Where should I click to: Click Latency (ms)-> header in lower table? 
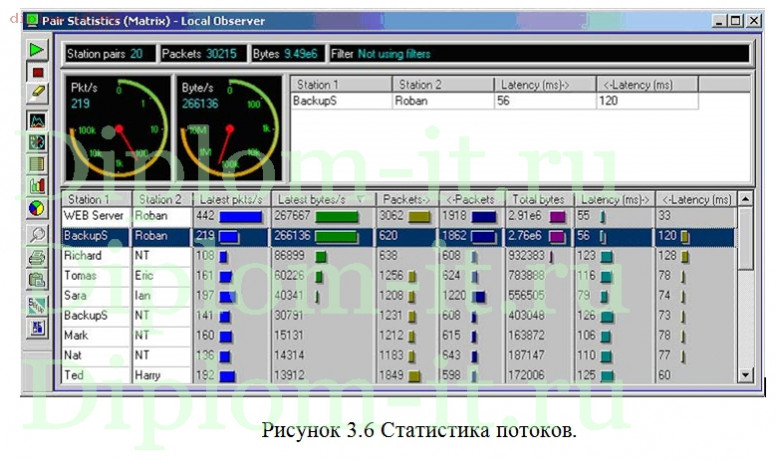pos(614,199)
